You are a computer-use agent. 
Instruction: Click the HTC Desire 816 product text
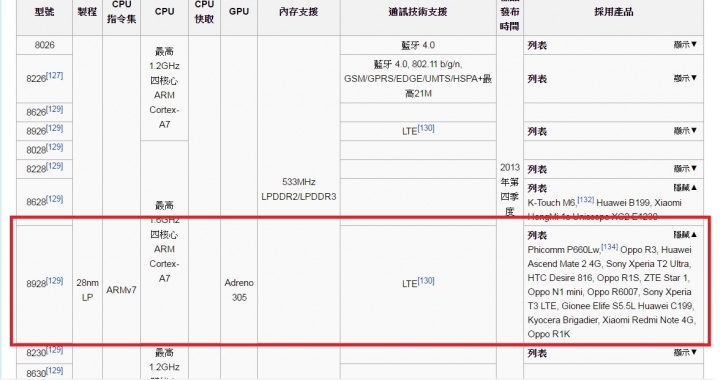pyautogui.click(x=560, y=278)
